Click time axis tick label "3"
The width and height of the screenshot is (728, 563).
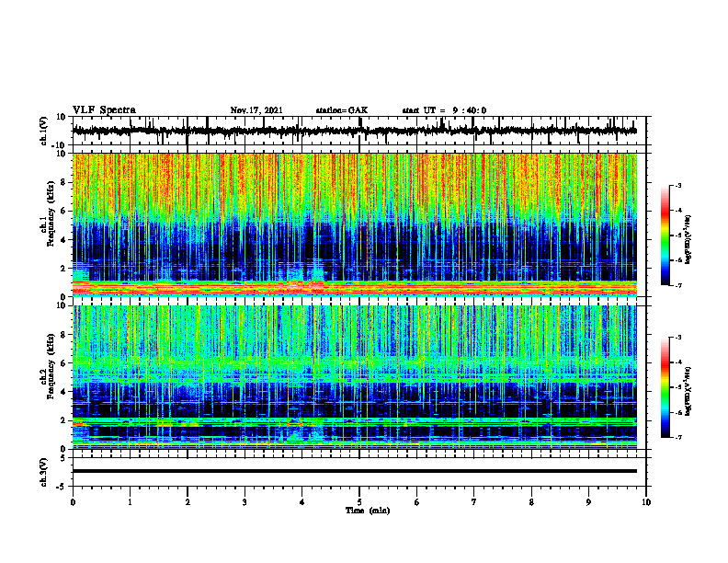[245, 502]
